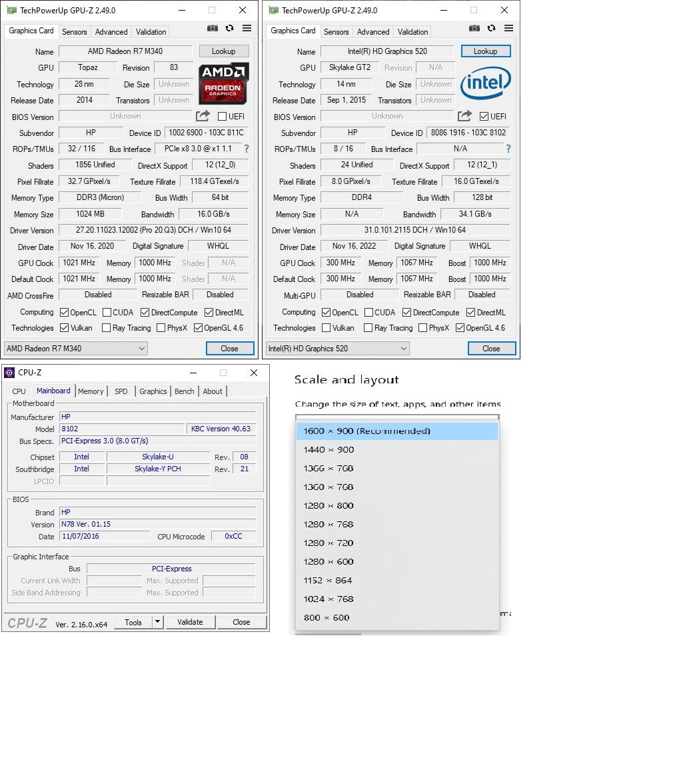This screenshot has width=677, height=784.
Task: Open the Memory tab in CPU-Z
Action: (x=91, y=391)
